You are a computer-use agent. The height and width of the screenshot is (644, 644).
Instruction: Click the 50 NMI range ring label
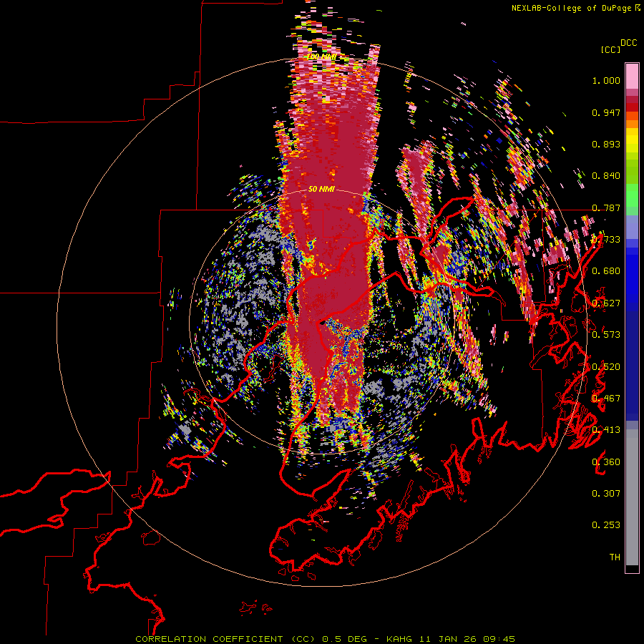click(x=321, y=189)
